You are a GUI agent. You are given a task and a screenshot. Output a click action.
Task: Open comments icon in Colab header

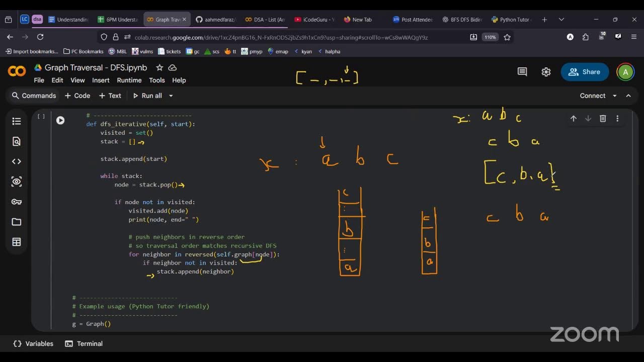click(522, 72)
